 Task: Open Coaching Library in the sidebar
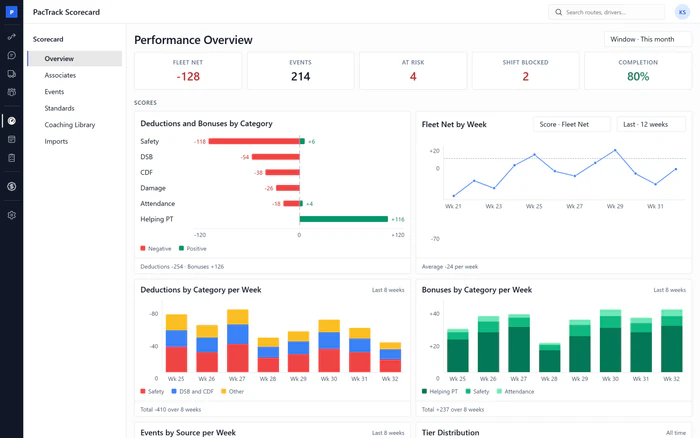point(70,125)
